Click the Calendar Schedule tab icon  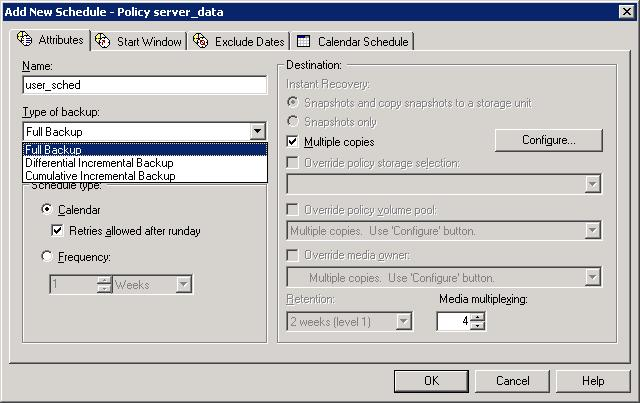click(303, 41)
